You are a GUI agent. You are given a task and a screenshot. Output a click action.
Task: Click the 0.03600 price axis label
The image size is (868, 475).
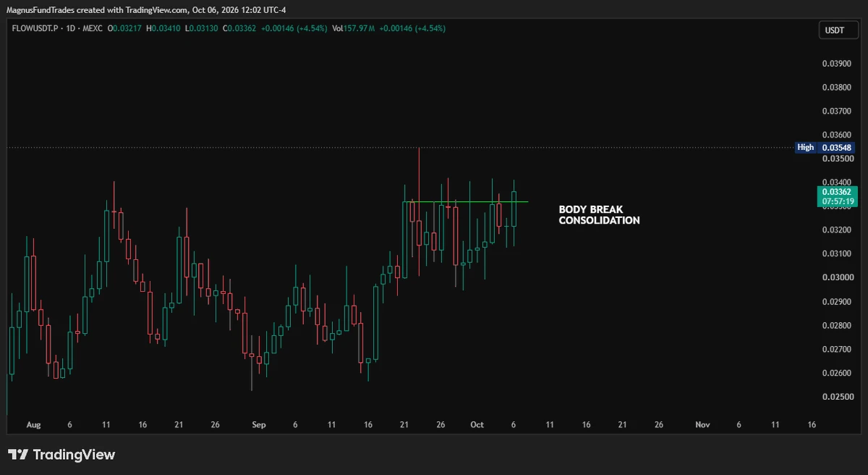tap(835, 135)
